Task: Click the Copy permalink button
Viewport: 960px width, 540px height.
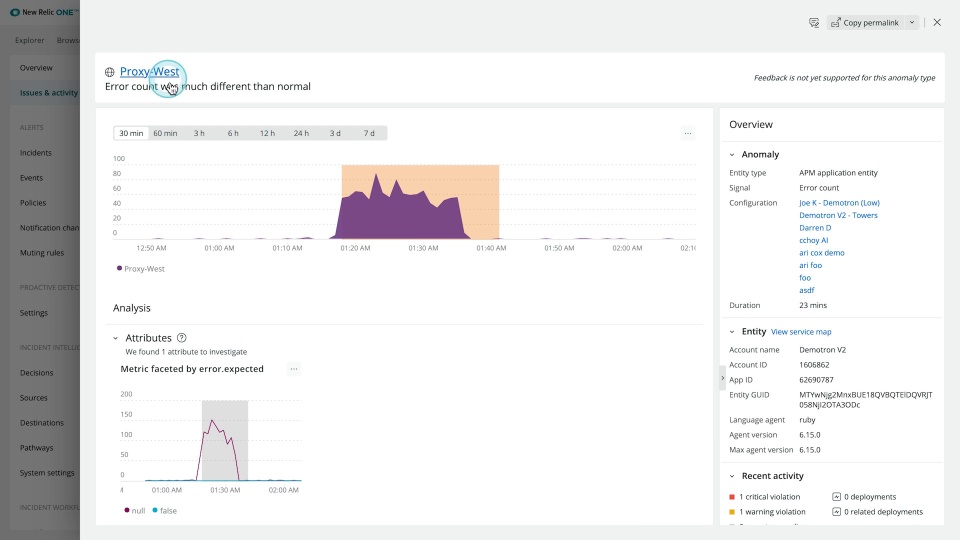Action: 864,23
